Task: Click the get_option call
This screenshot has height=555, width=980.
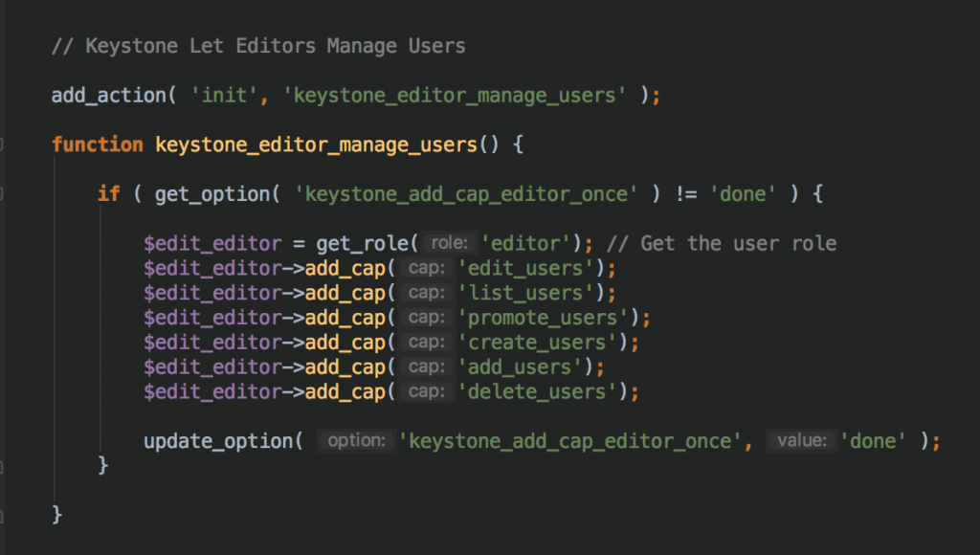Action: point(212,194)
